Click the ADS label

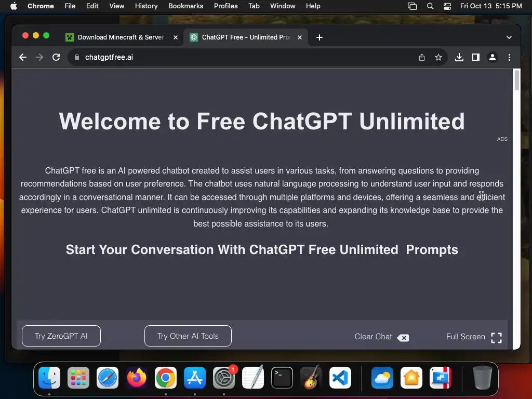pos(502,139)
